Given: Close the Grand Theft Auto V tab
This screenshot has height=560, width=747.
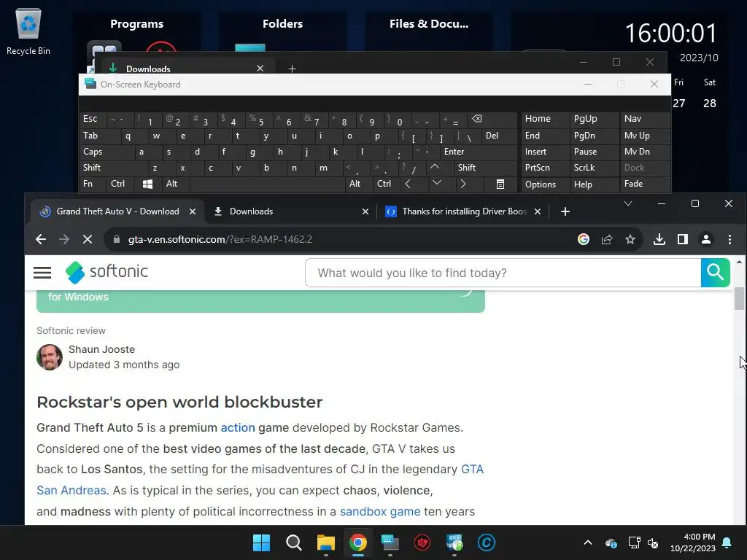Looking at the screenshot, I should pos(193,211).
